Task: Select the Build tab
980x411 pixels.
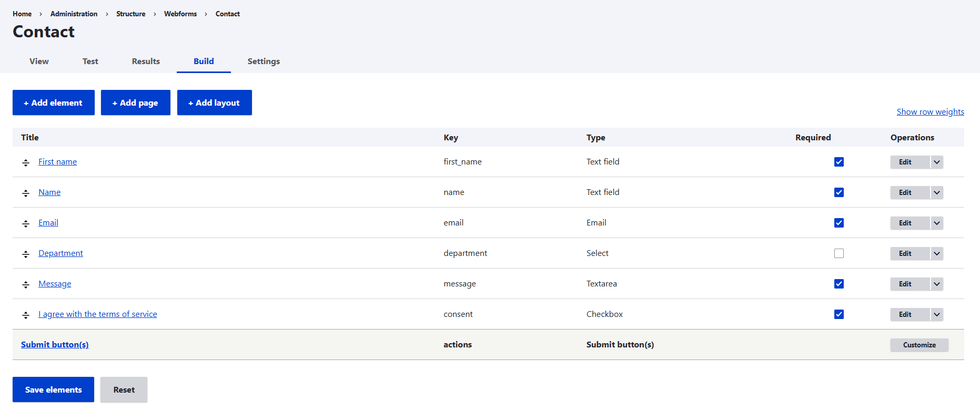Action: (204, 61)
